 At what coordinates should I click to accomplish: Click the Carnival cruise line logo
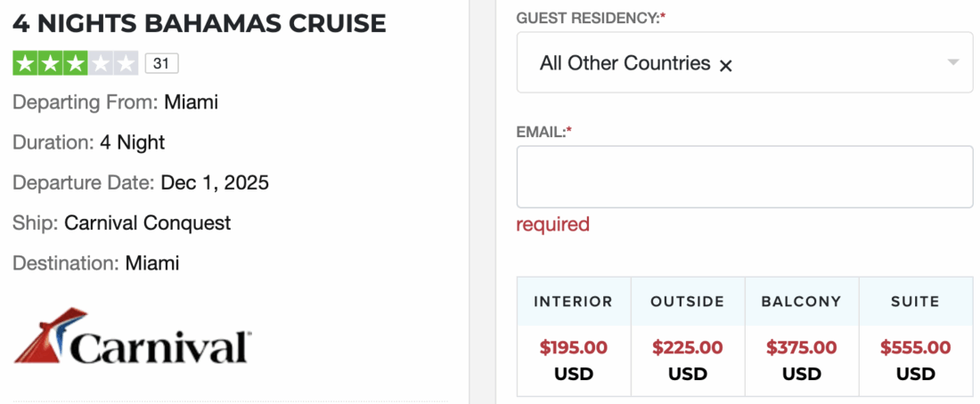pyautogui.click(x=132, y=336)
